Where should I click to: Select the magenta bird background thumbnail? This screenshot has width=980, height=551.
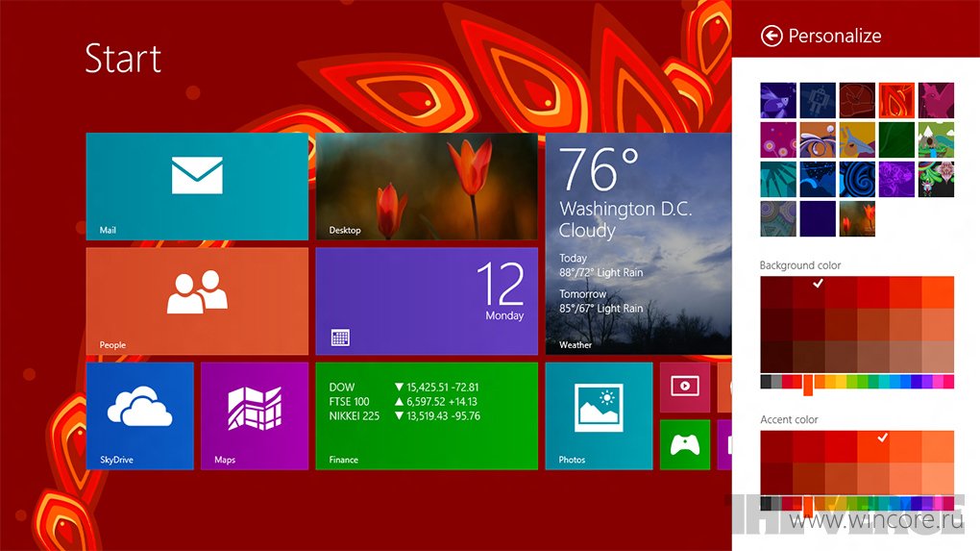[936, 100]
